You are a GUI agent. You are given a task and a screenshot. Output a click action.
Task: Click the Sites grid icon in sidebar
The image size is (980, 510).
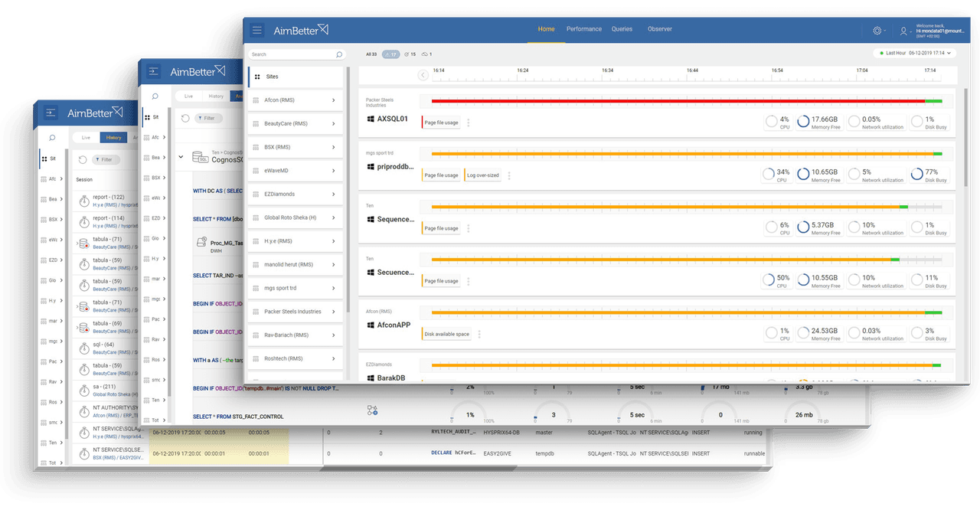tap(257, 77)
